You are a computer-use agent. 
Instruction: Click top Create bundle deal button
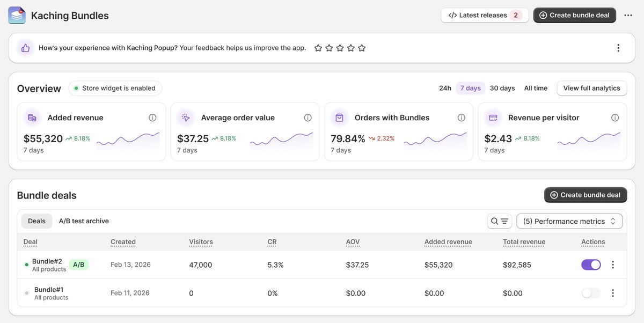tap(575, 15)
